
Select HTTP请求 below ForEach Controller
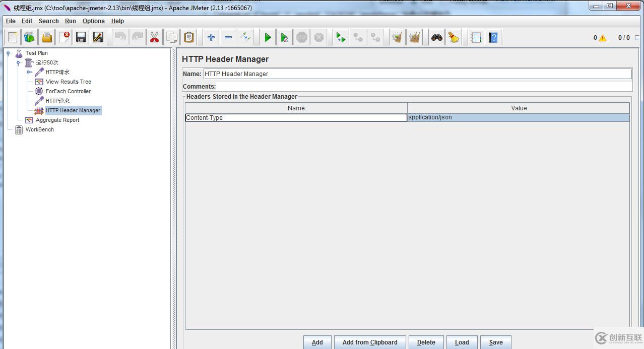tap(57, 101)
